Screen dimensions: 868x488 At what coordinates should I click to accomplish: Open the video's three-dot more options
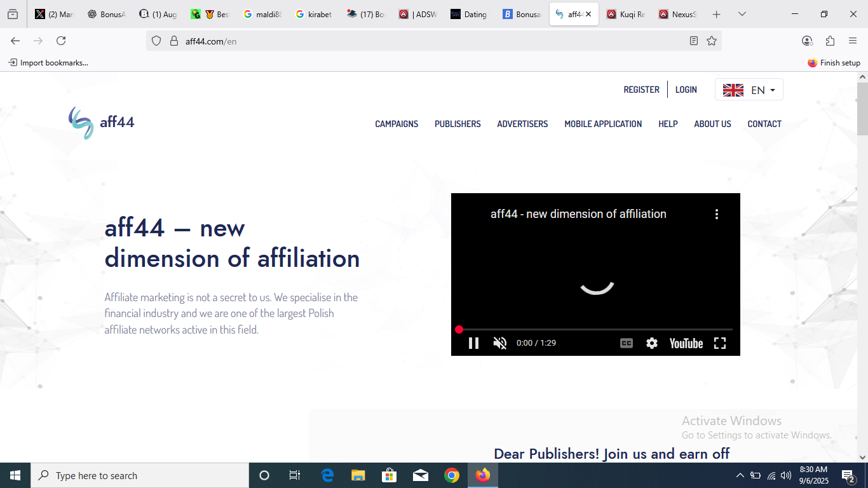tap(717, 214)
